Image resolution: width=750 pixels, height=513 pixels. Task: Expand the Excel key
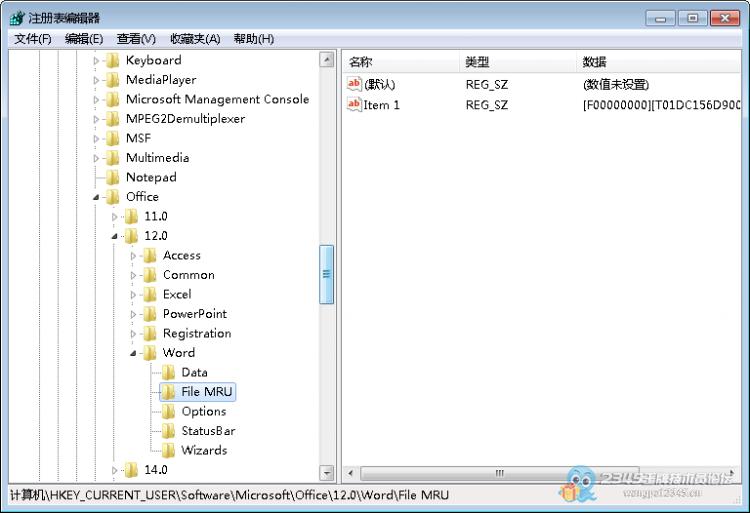[x=133, y=295]
